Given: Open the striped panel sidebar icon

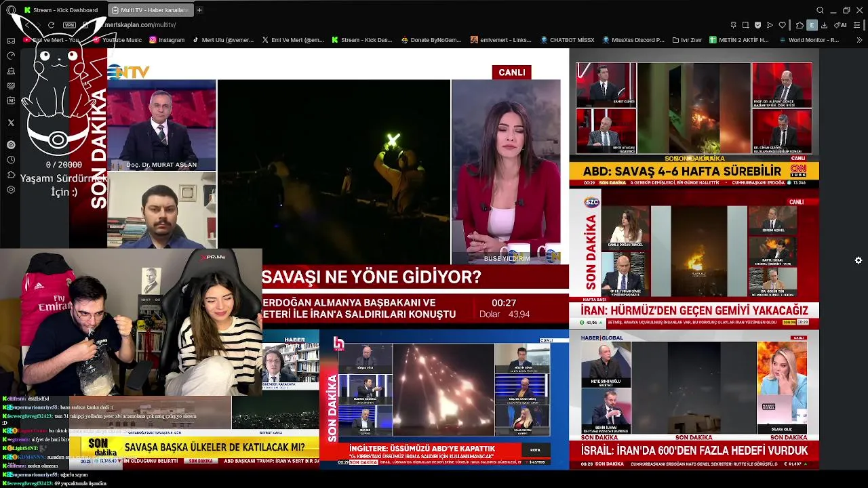Looking at the screenshot, I should (11, 85).
